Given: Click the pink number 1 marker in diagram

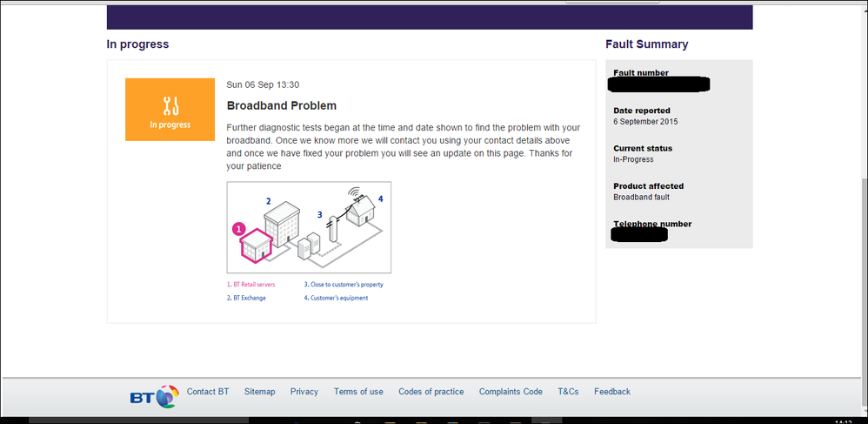Looking at the screenshot, I should (238, 228).
